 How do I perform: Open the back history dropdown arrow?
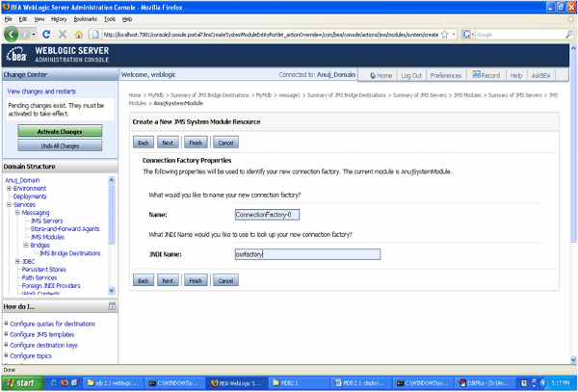[34, 35]
